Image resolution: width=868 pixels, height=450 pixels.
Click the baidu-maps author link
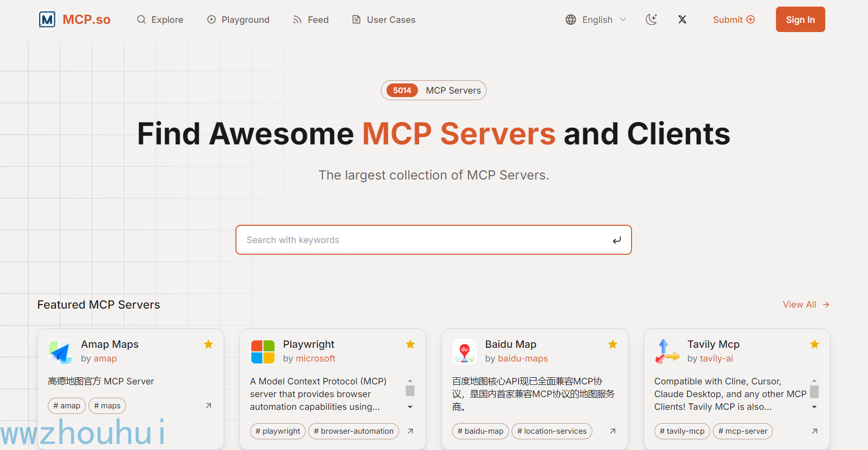[x=523, y=358]
